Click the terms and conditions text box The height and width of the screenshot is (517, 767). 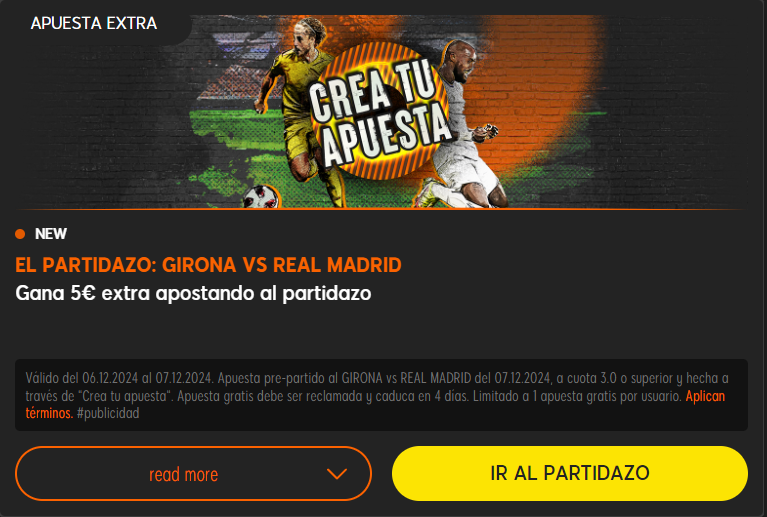click(x=382, y=395)
